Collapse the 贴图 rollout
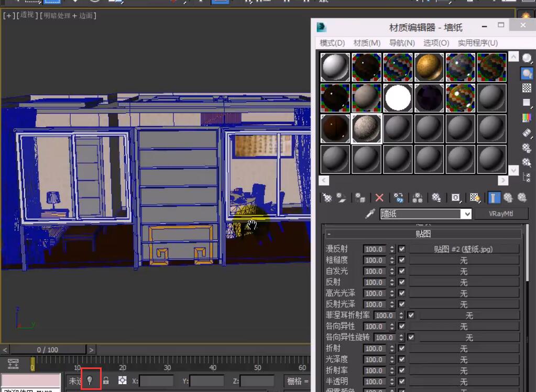 (423, 234)
